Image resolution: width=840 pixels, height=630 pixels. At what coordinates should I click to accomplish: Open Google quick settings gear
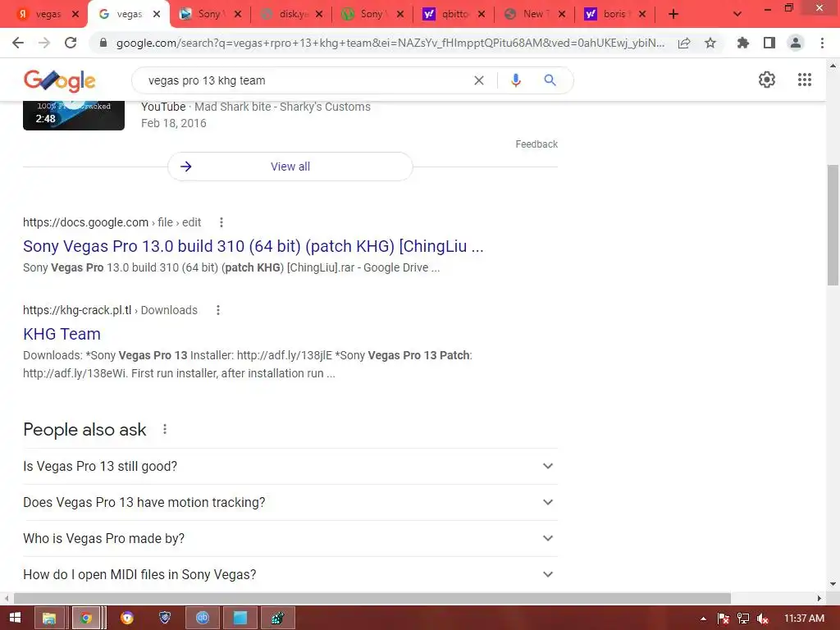pos(767,80)
